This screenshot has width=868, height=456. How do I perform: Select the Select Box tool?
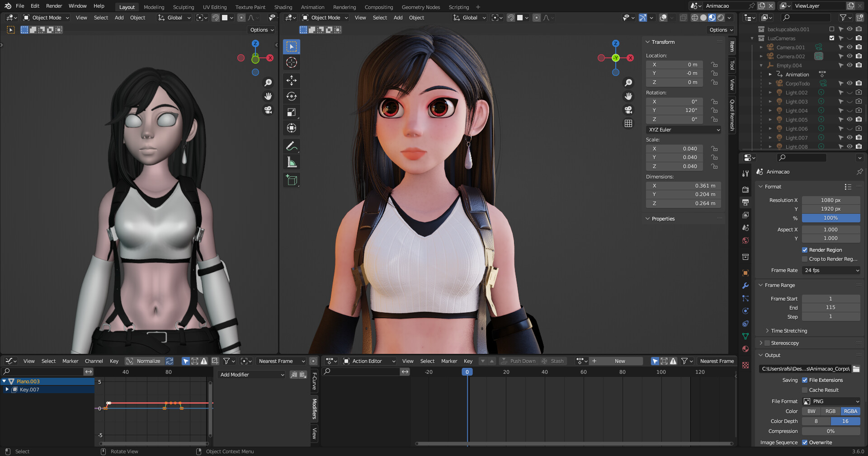292,47
